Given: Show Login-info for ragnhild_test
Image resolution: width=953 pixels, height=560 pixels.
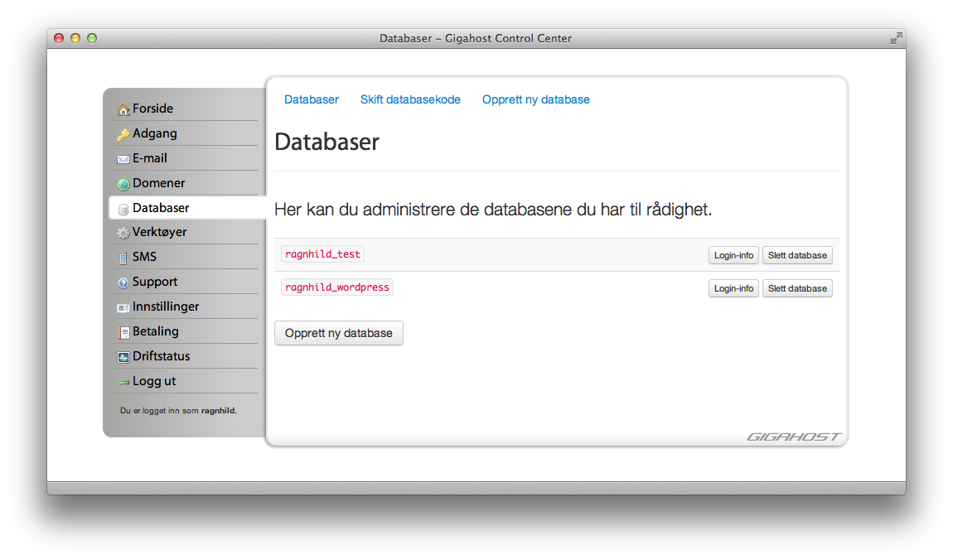Looking at the screenshot, I should pyautogui.click(x=733, y=256).
